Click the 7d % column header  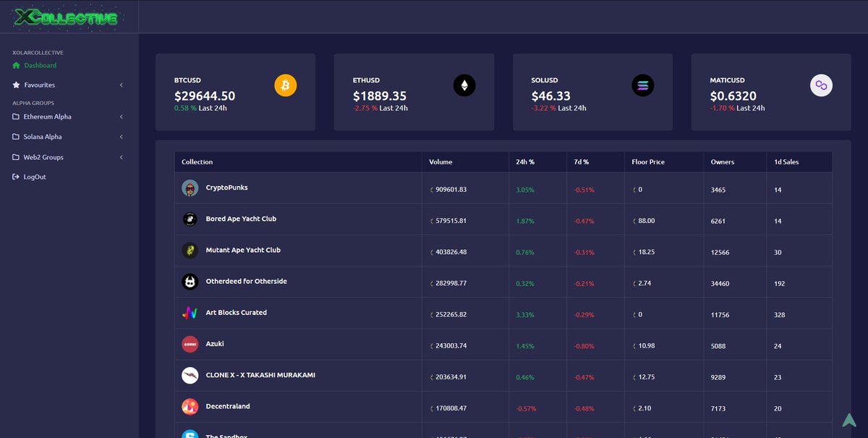coord(582,162)
